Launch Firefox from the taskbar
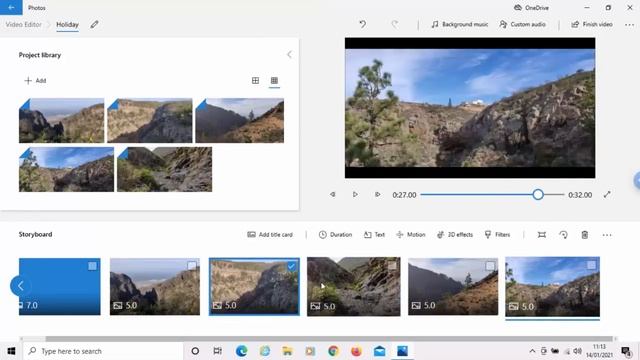 (356, 351)
